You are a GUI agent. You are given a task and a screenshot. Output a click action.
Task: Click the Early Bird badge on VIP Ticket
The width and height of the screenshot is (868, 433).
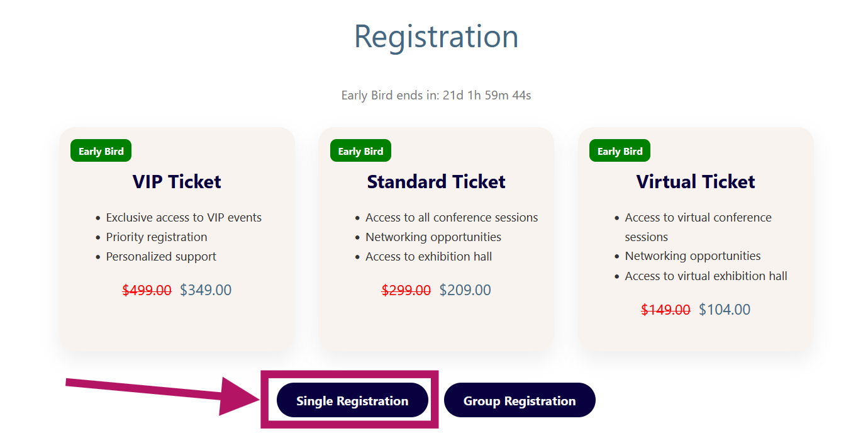[x=101, y=151]
